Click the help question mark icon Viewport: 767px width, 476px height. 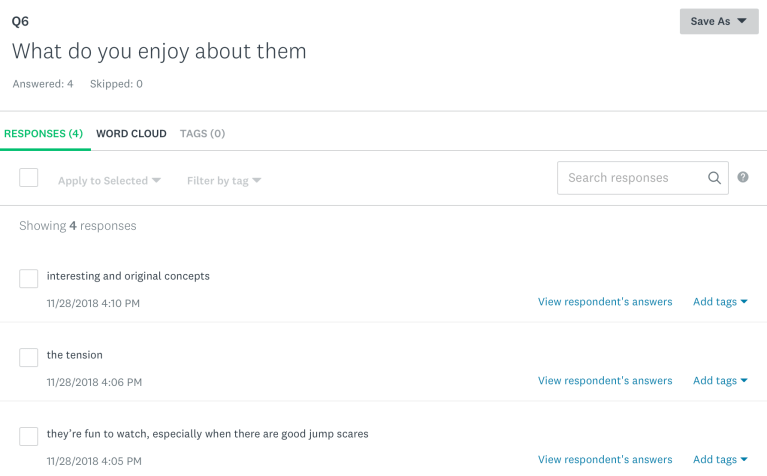[x=743, y=178]
